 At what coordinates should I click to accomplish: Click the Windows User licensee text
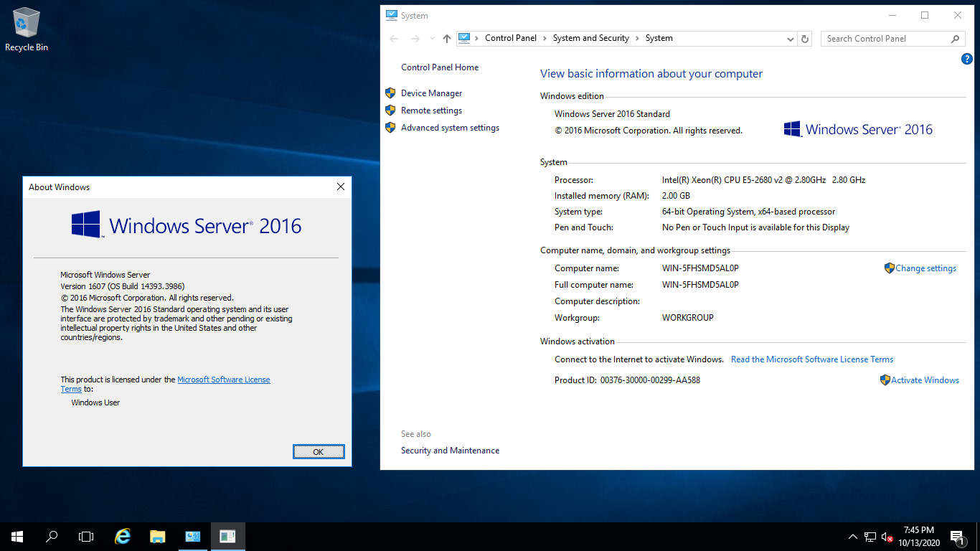pos(95,402)
